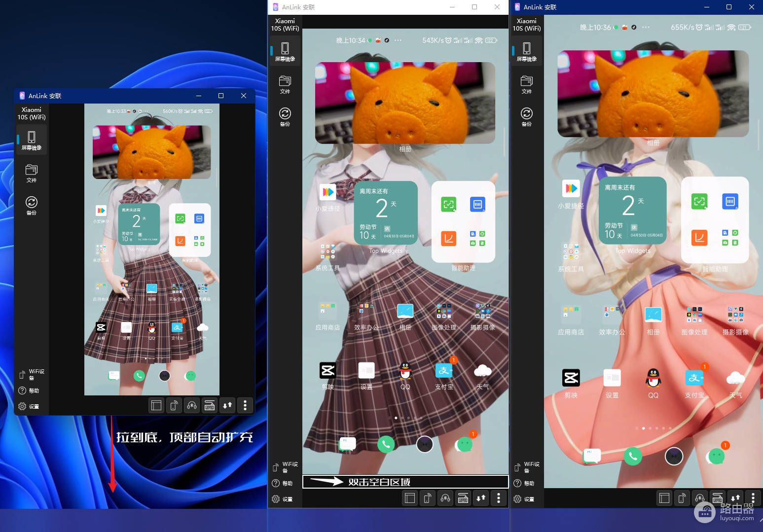
Task: Click layout panel icon in left window toolbar
Action: (x=156, y=405)
